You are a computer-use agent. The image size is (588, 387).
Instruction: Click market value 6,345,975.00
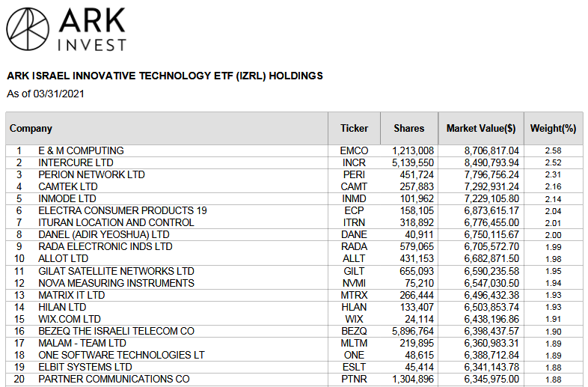coord(491,379)
